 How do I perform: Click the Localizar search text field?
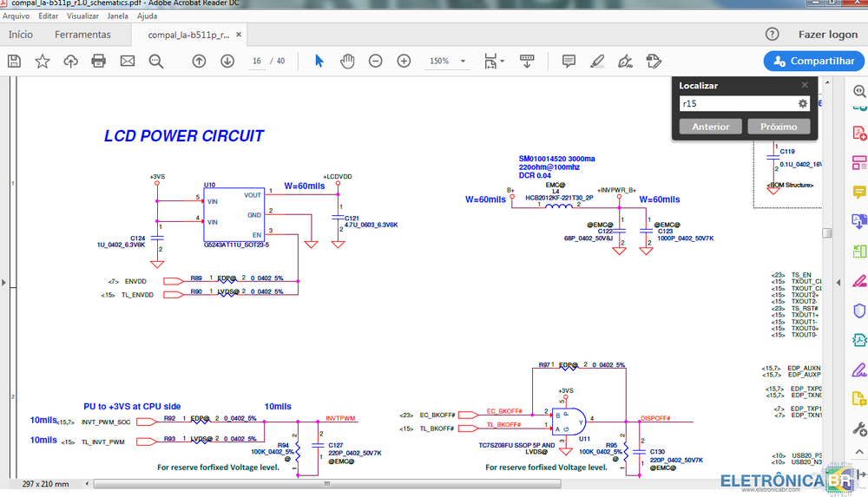pos(737,103)
